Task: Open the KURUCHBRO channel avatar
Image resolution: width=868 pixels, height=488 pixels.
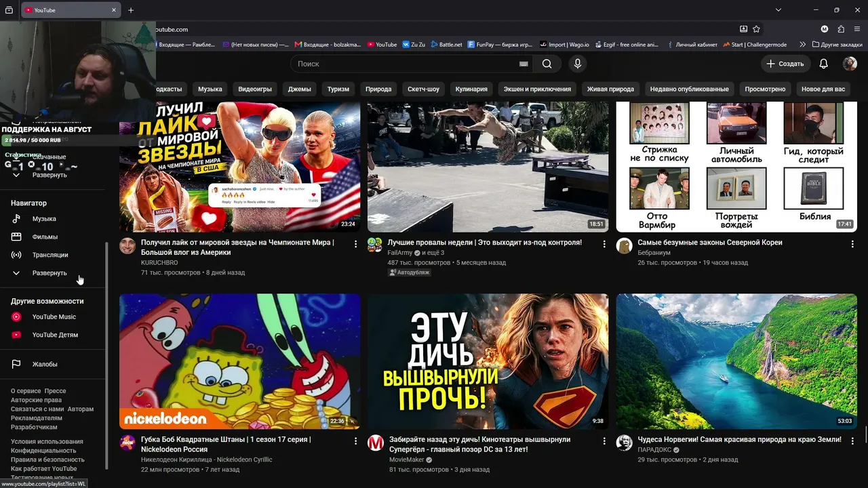Action: (127, 245)
